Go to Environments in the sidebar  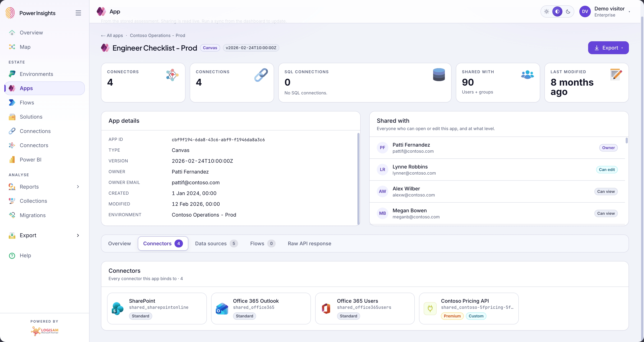(x=45, y=74)
